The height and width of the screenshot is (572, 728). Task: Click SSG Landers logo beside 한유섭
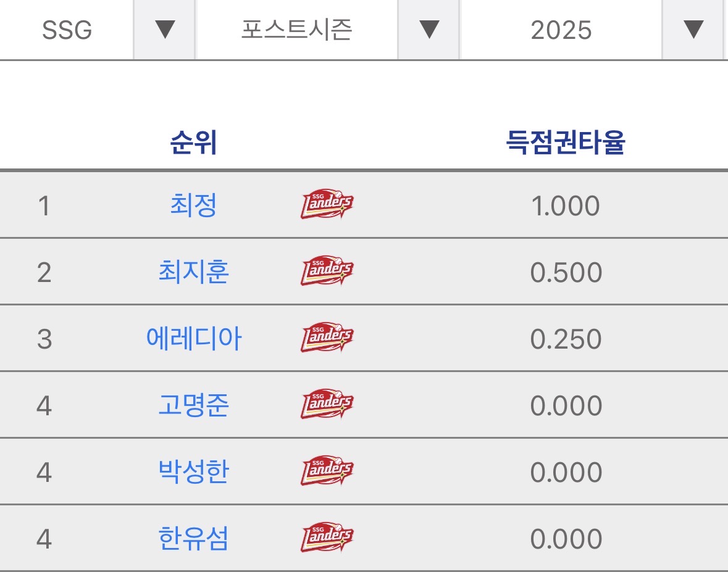click(327, 539)
